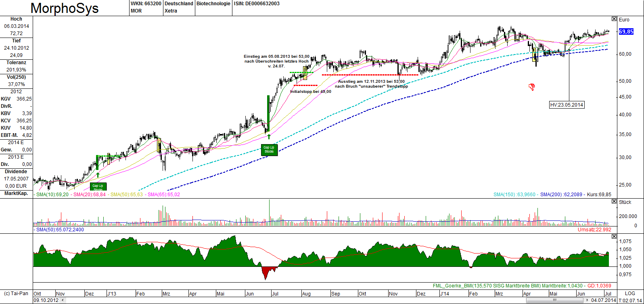Click the Vol(250) label
644x304 pixels.
(x=16, y=77)
